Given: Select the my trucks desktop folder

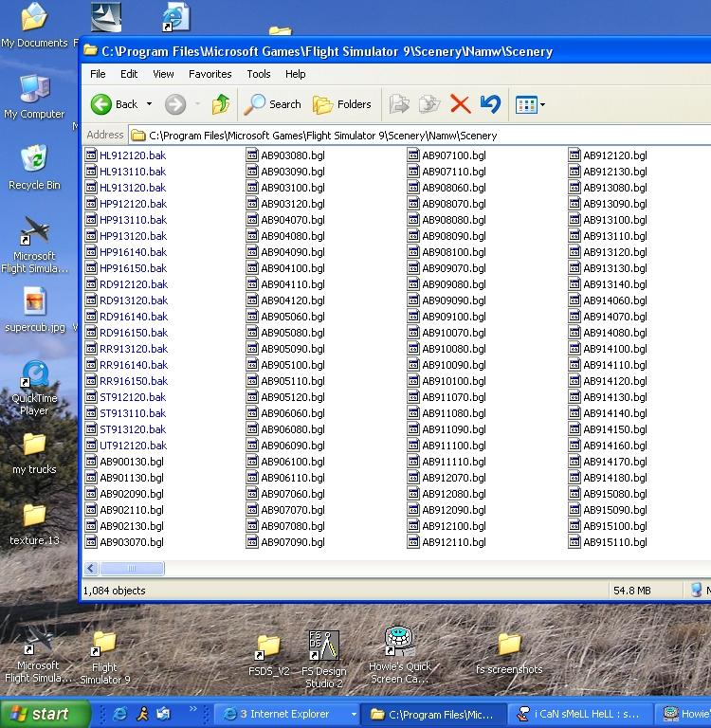Looking at the screenshot, I should [34, 454].
